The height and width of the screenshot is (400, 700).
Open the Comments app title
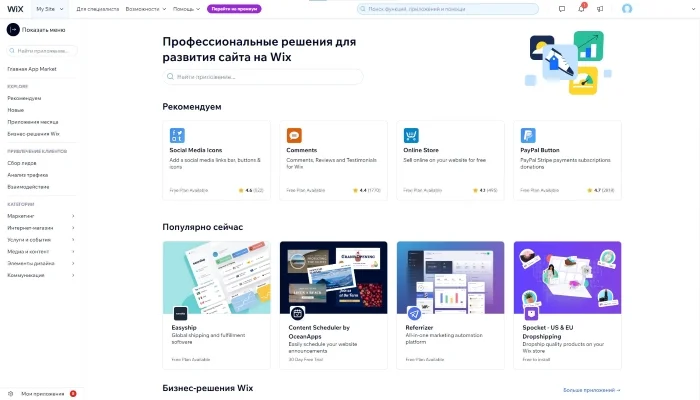tap(302, 150)
